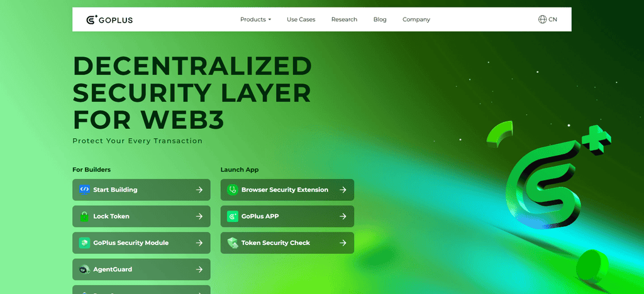Click arrow on GoPlus Security Module row
This screenshot has width=644, height=294.
pos(199,242)
